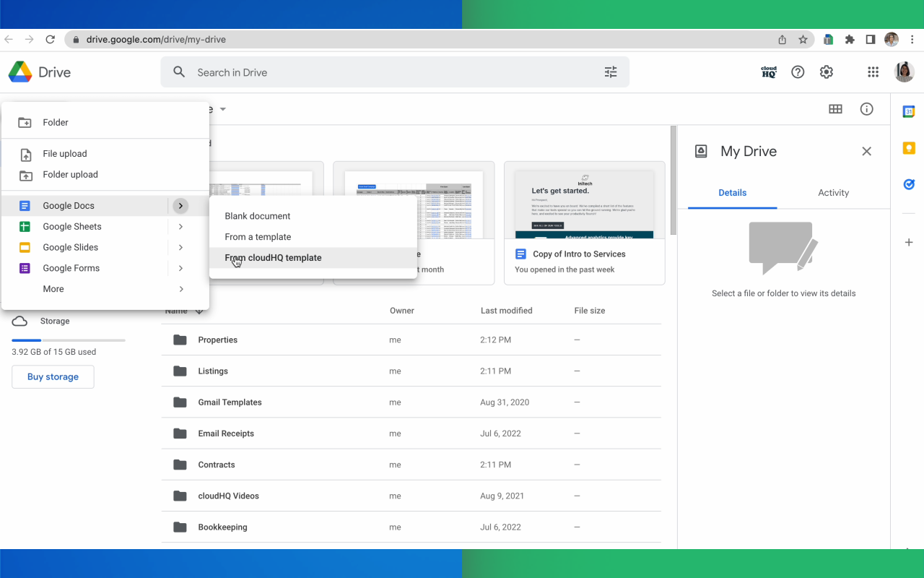Open the Google apps grid launcher
This screenshot has height=578, width=924.
pyautogui.click(x=873, y=72)
